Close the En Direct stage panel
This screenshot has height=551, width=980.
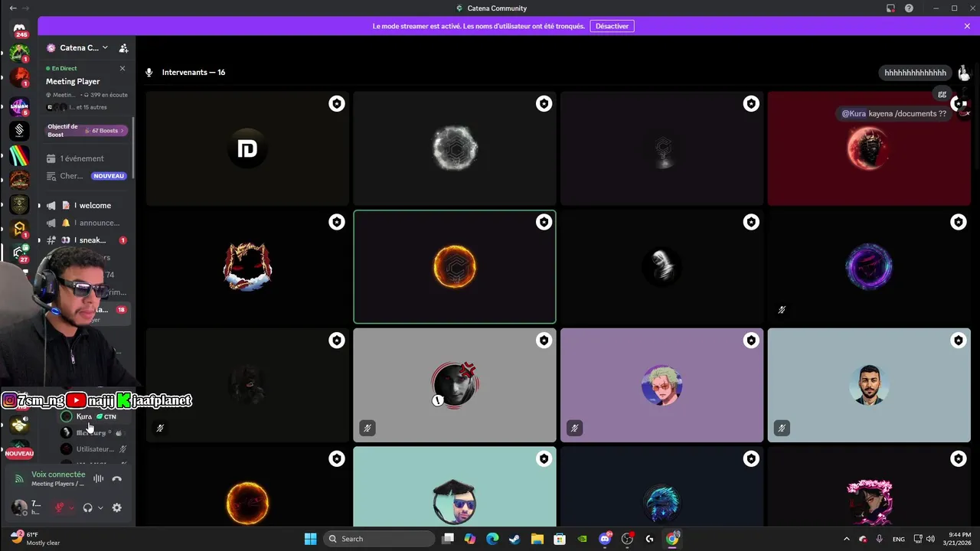tap(122, 68)
